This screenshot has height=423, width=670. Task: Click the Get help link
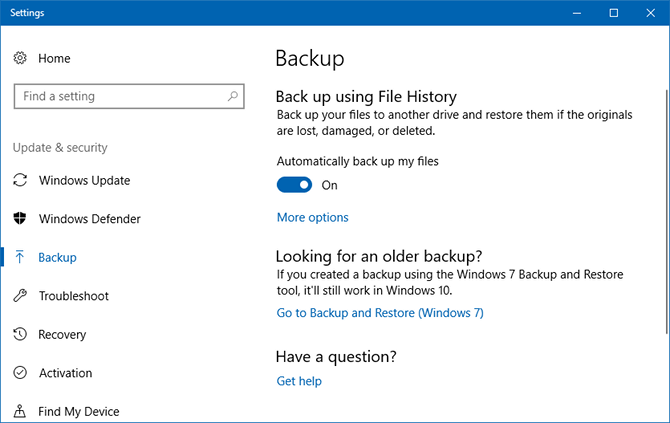tap(299, 381)
